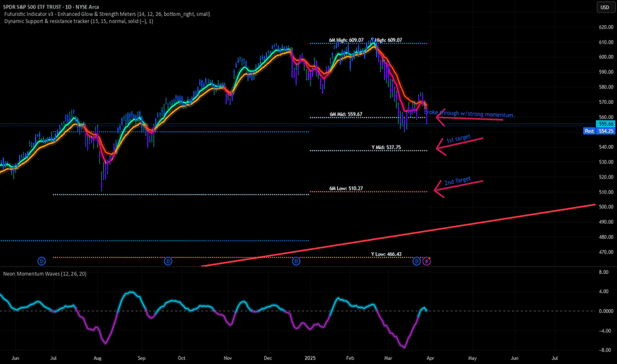Click the '6M Mid: 559.67' level label
617x364 pixels.
346,114
